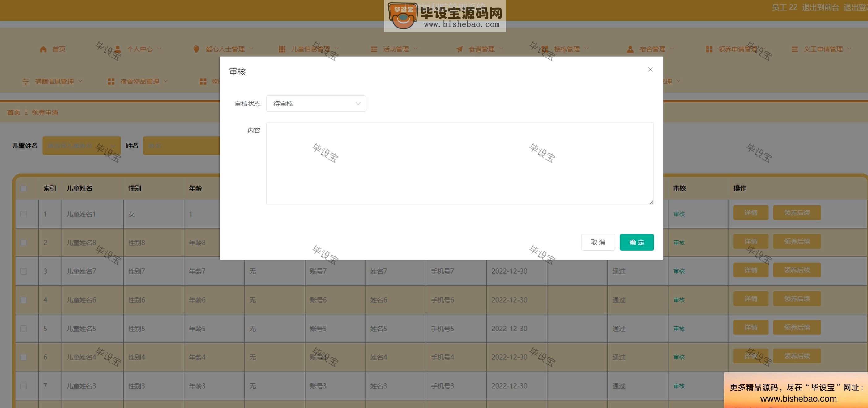The width and height of the screenshot is (868, 408).
Task: Expand the 活动管理 menu chevron
Action: click(x=416, y=49)
